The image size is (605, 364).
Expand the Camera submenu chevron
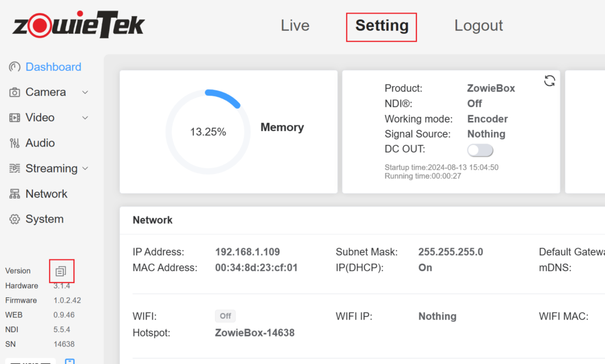[x=85, y=93]
